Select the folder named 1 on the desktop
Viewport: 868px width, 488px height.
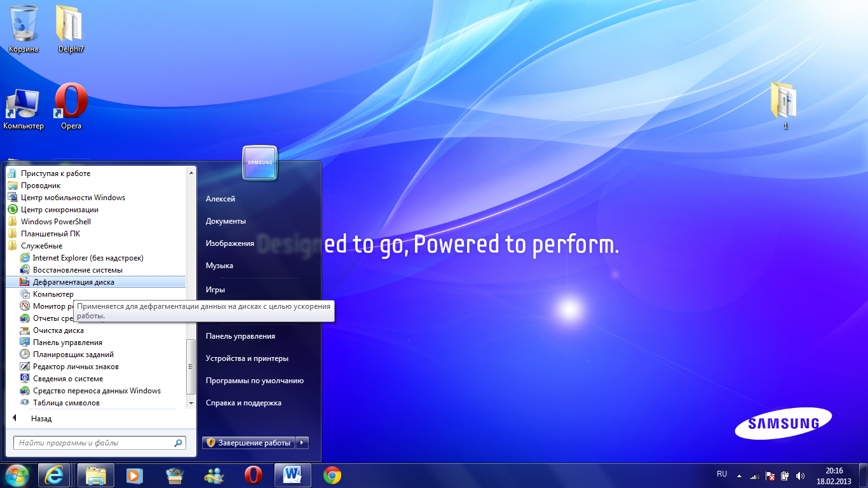(x=785, y=105)
